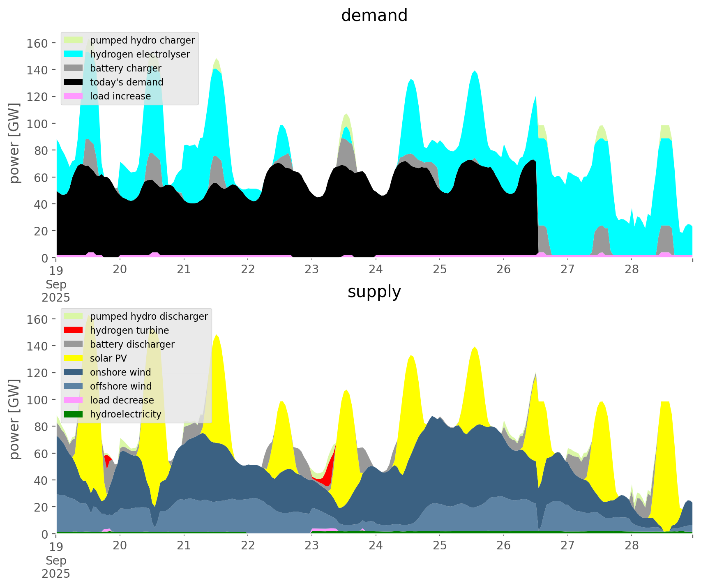The image size is (701, 588).
Task: Click the offshore wind legend swatch
Action: click(74, 386)
